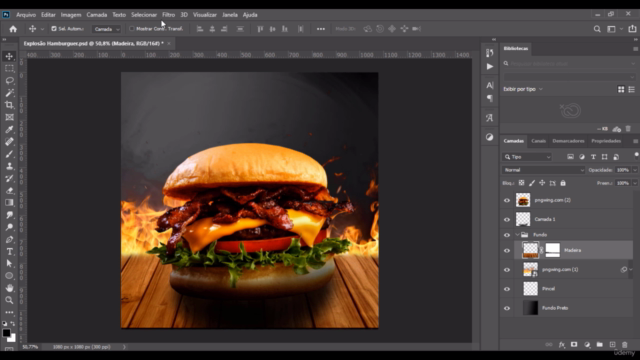The width and height of the screenshot is (640, 360).
Task: Click the zoom percentage field 50,77%
Action: (30, 347)
